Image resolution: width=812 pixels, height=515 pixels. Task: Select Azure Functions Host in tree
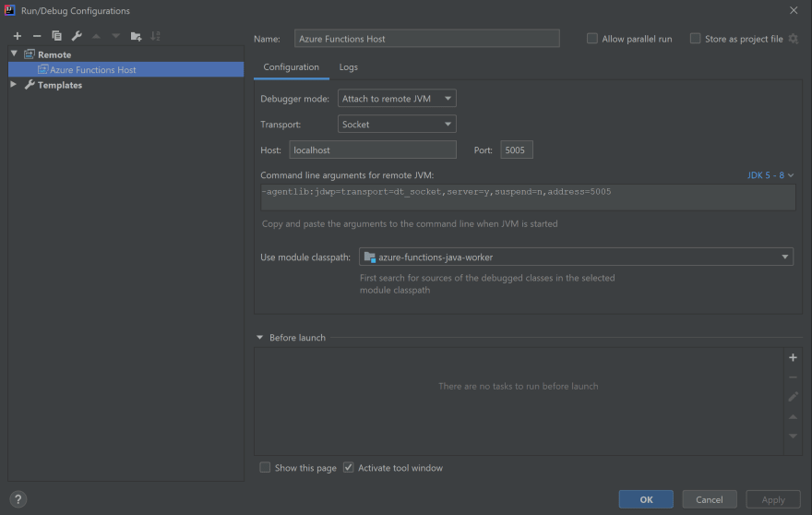point(125,69)
